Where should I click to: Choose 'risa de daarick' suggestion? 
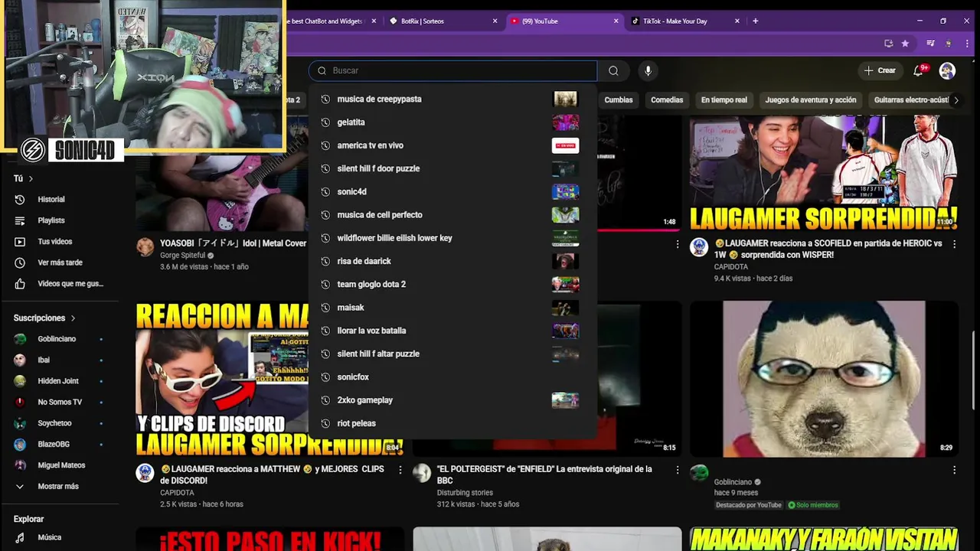pos(452,261)
